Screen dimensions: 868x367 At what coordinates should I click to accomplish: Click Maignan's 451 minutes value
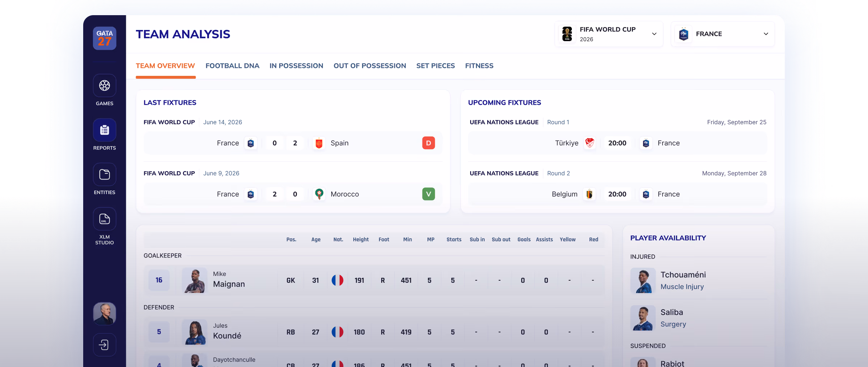pyautogui.click(x=406, y=280)
